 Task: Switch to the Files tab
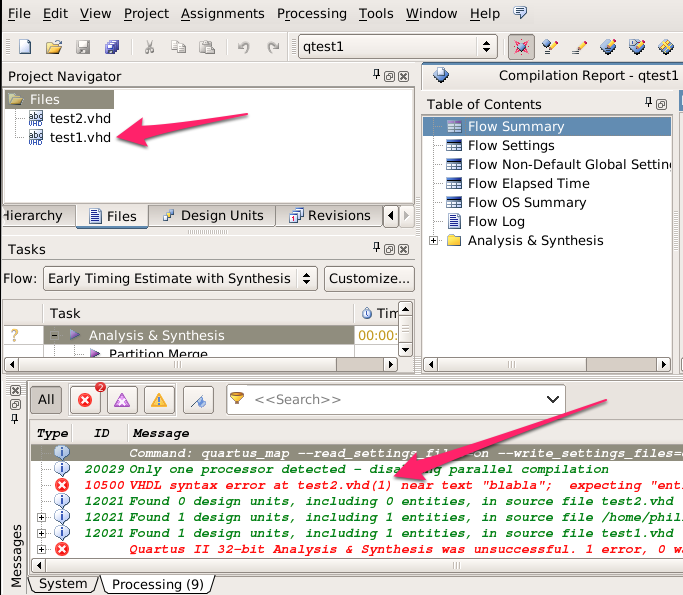coord(112,216)
